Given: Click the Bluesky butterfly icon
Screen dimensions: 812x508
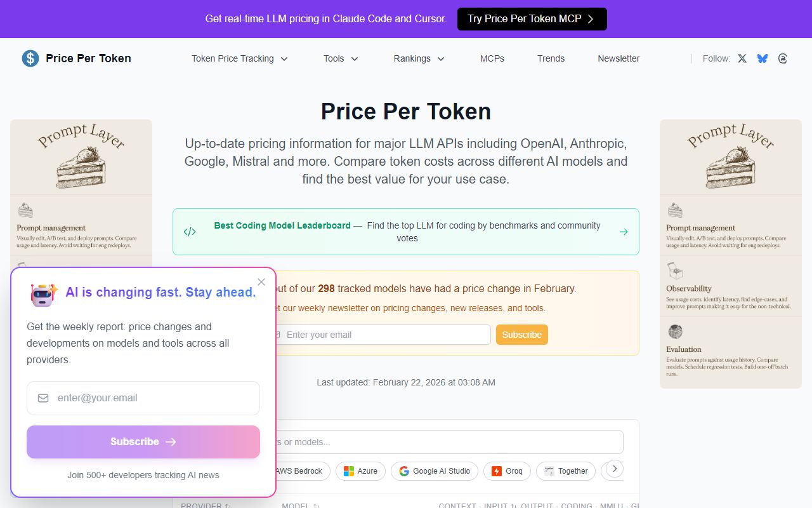Looking at the screenshot, I should [762, 58].
